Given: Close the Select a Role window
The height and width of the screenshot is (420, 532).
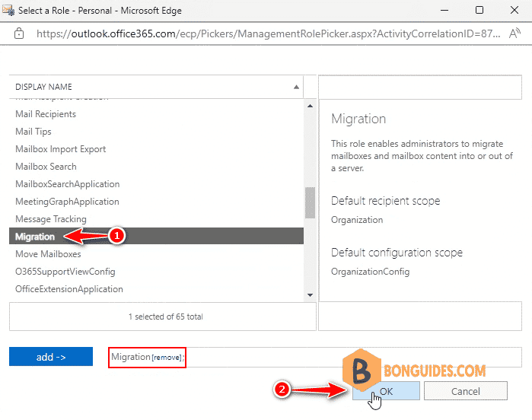Looking at the screenshot, I should [x=514, y=10].
